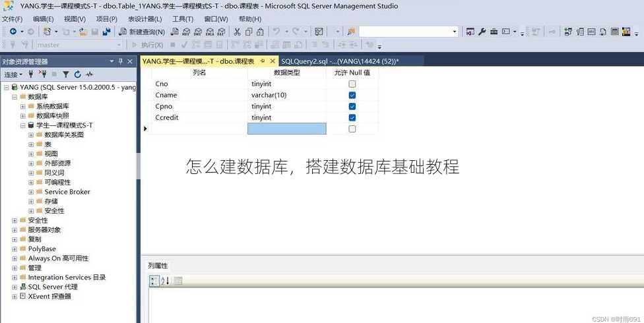This screenshot has height=323, width=644.
Task: Click the Disconnect plug icon with red X
Action: (x=42, y=74)
